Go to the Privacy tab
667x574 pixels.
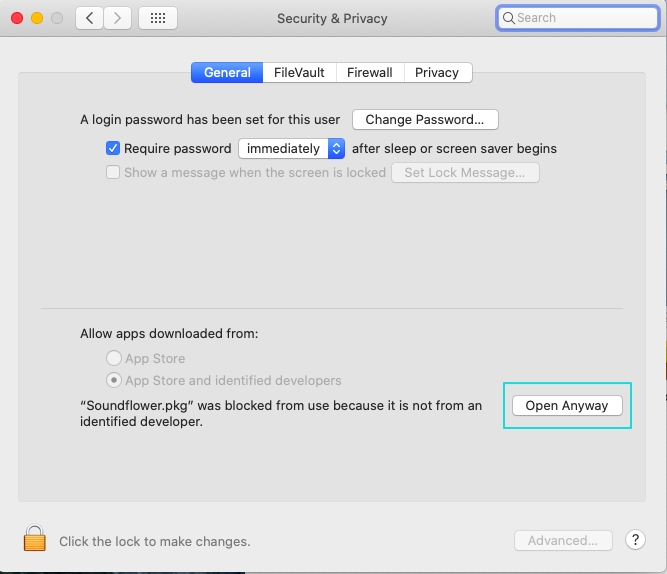[437, 72]
